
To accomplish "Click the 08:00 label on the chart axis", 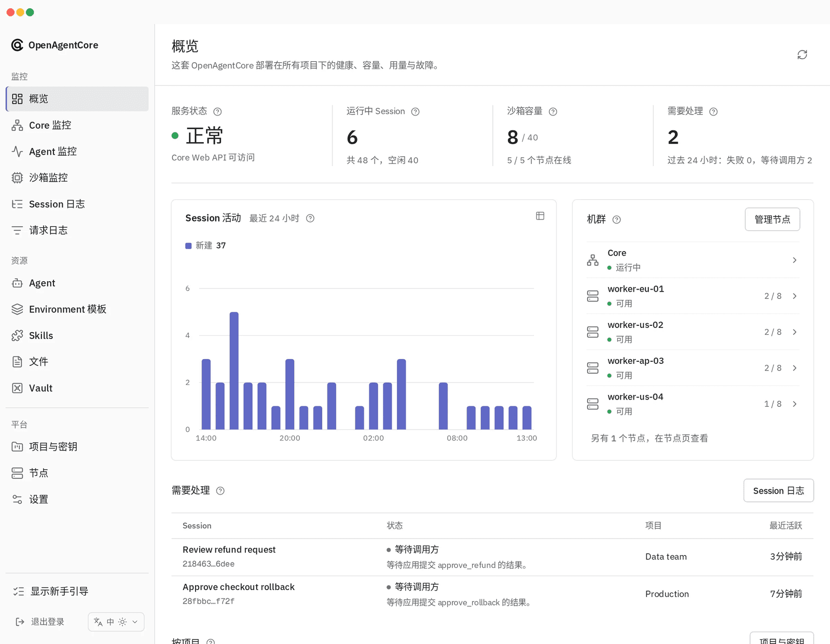I will tap(457, 439).
